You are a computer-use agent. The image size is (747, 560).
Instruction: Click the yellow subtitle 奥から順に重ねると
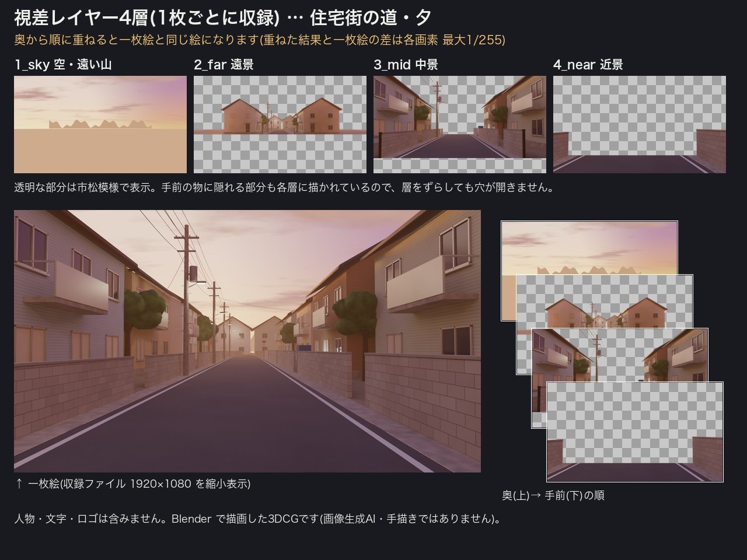point(260,40)
